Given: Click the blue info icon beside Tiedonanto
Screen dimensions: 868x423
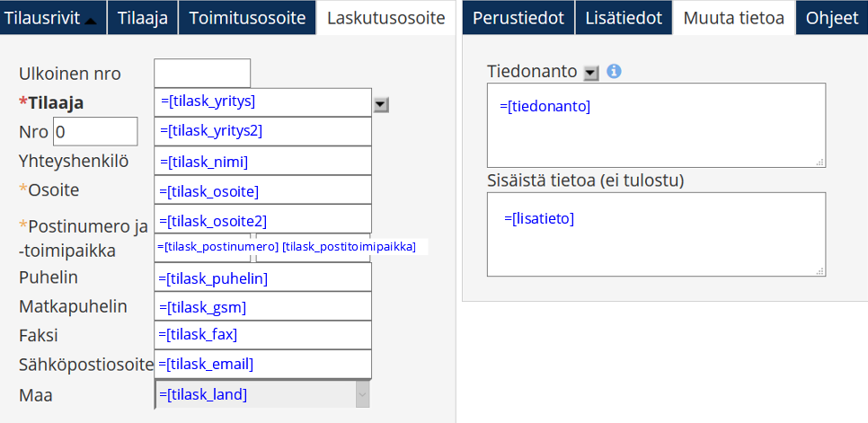Looking at the screenshot, I should point(615,71).
